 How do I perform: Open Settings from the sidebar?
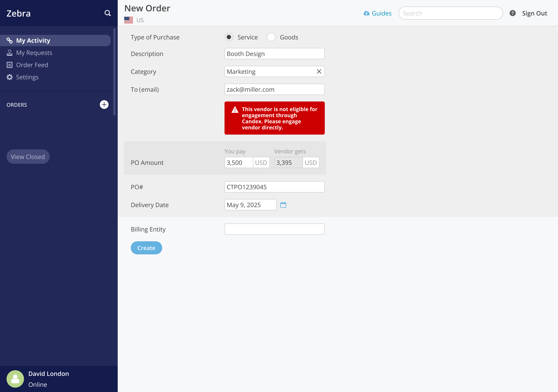point(27,77)
